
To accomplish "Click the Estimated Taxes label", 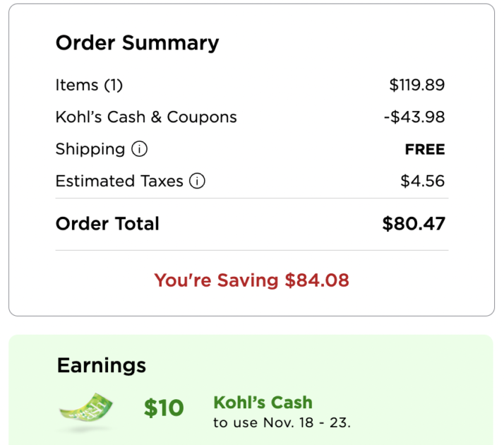I will (x=119, y=182).
